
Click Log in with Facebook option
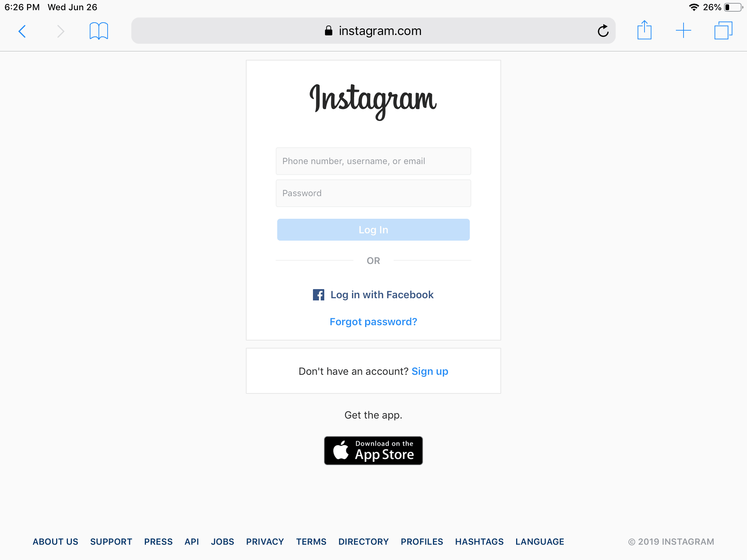click(373, 294)
